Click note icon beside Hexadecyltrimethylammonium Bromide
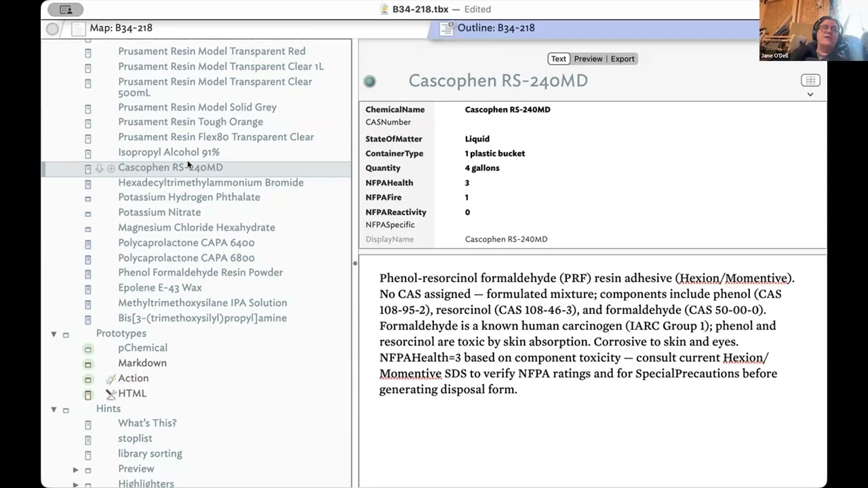The image size is (868, 488). click(87, 183)
